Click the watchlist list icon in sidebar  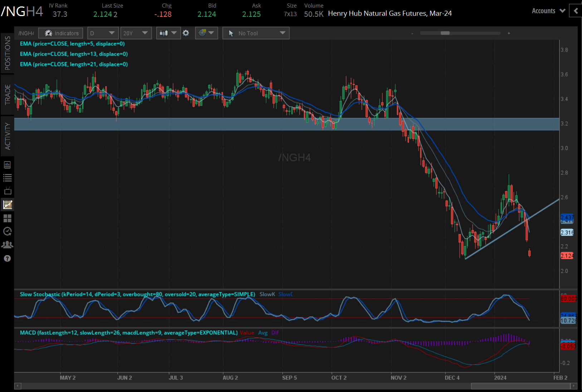(7, 178)
